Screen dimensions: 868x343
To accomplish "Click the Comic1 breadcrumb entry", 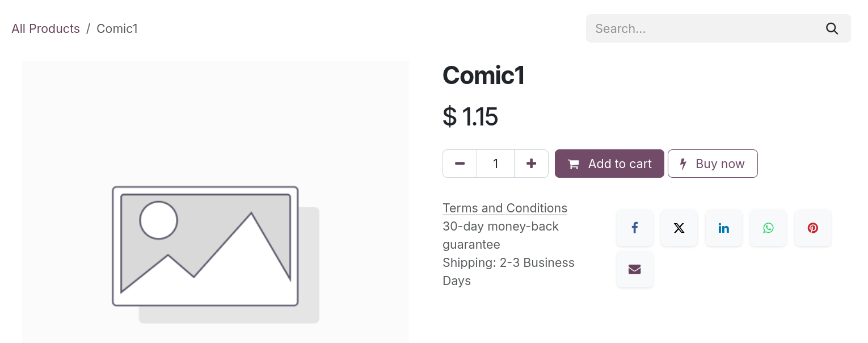I will [x=117, y=28].
